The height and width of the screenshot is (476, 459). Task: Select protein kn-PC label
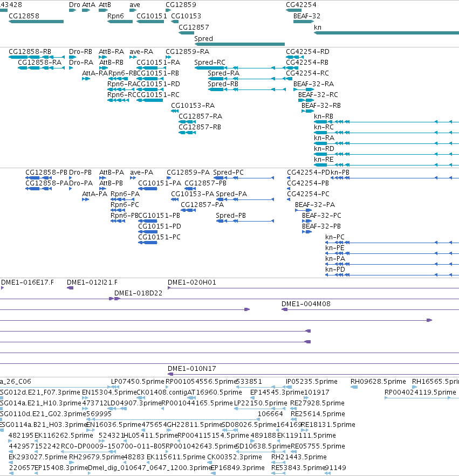(335, 237)
